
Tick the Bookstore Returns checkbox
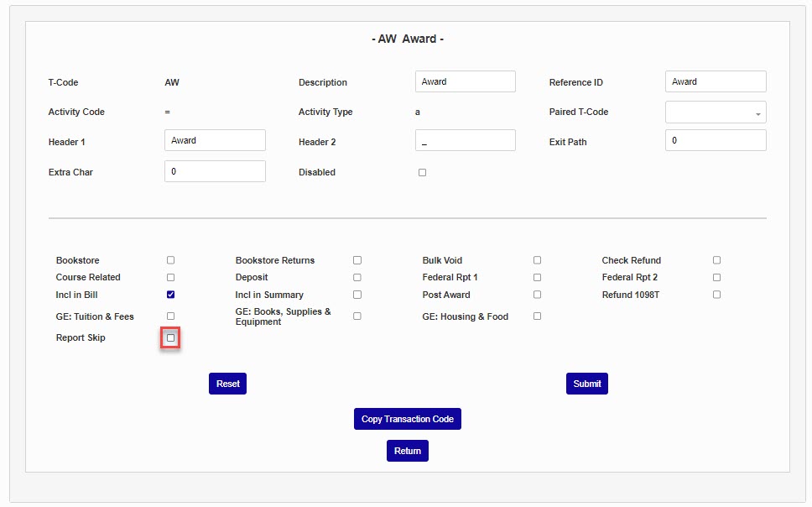coord(357,260)
